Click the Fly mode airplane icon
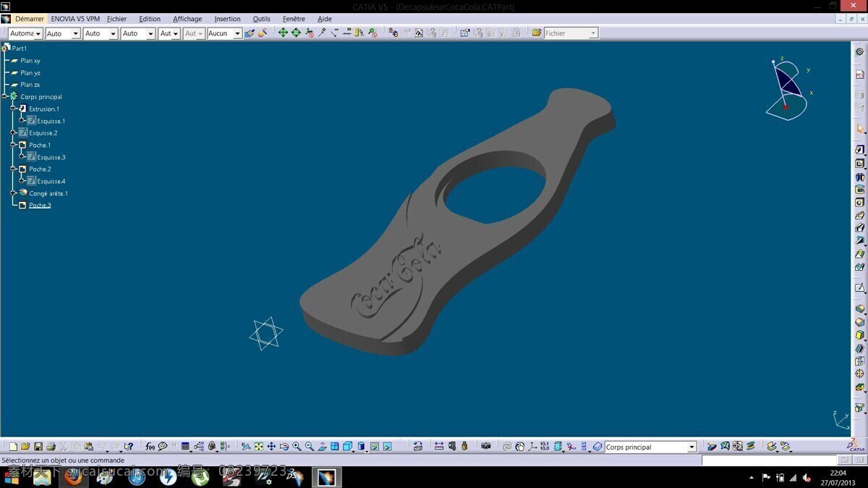The height and width of the screenshot is (488, 868). tap(246, 447)
